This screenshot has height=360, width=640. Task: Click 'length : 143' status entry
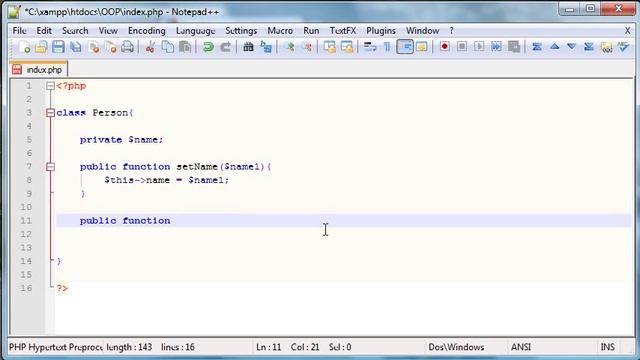coord(129,347)
